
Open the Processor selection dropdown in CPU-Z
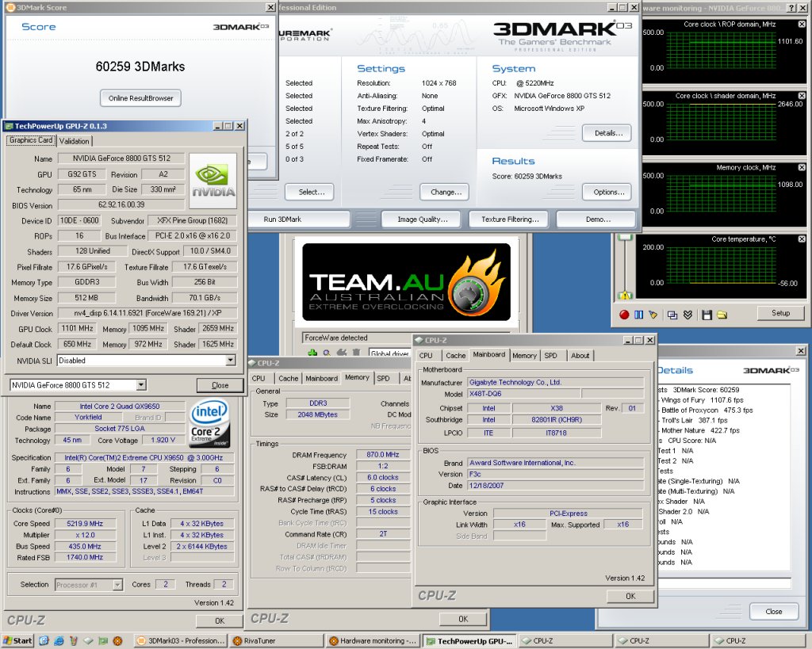point(117,585)
